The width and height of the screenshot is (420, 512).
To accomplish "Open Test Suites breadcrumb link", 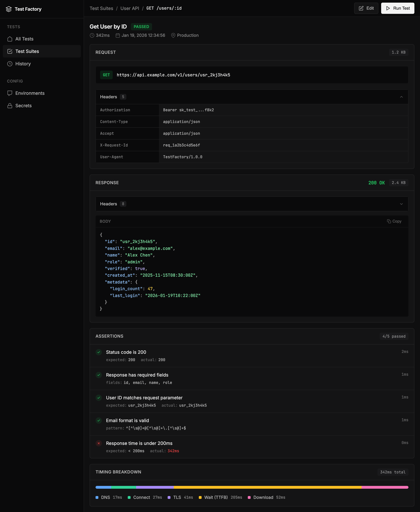I will (x=101, y=8).
